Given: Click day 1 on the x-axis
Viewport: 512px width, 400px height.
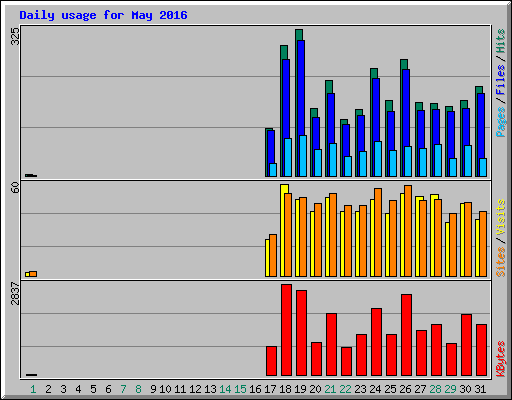Looking at the screenshot, I should pyautogui.click(x=33, y=389).
